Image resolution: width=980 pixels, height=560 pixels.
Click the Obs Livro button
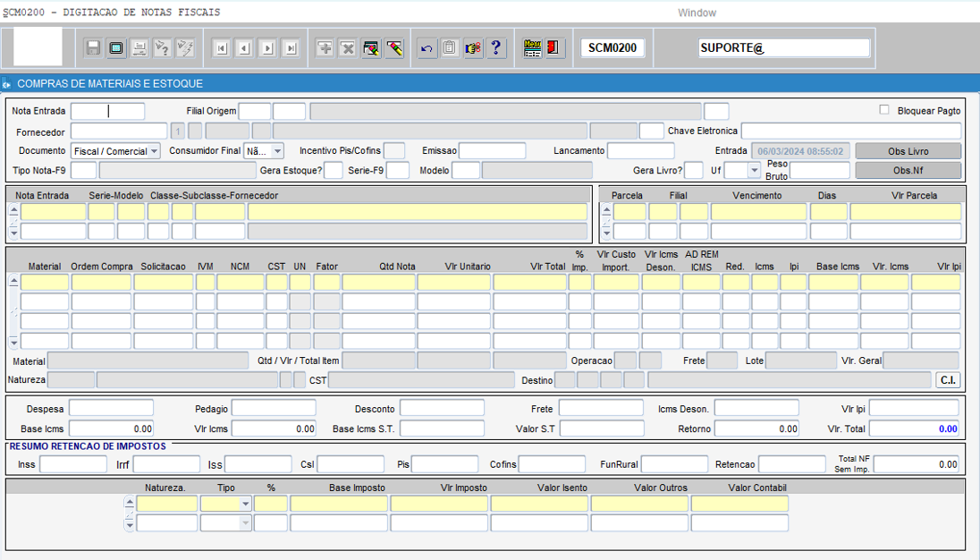coord(908,151)
